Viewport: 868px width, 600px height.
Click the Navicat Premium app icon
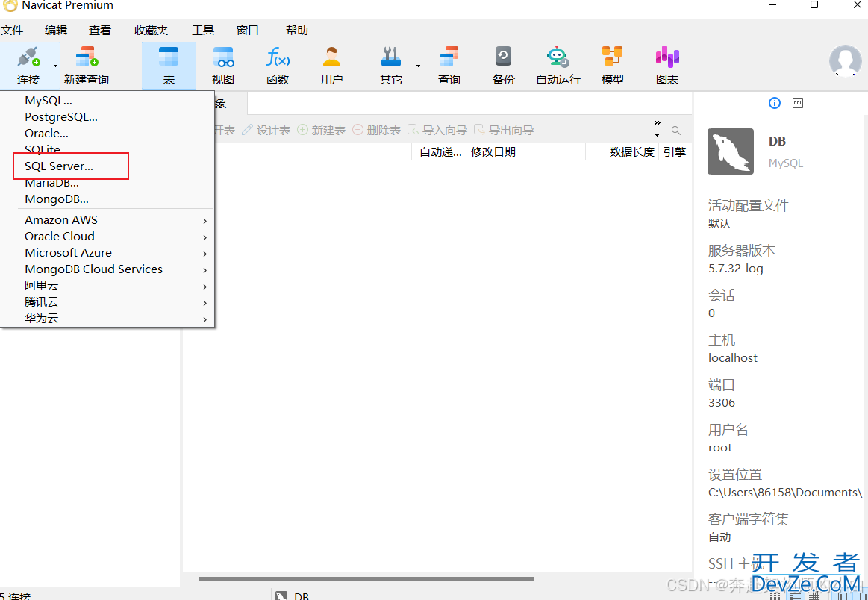[10, 5]
